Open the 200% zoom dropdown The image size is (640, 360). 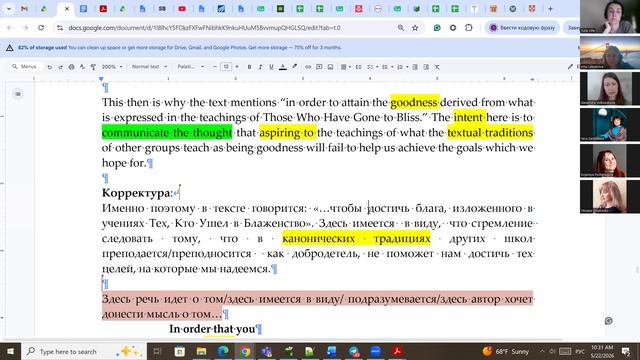112,67
